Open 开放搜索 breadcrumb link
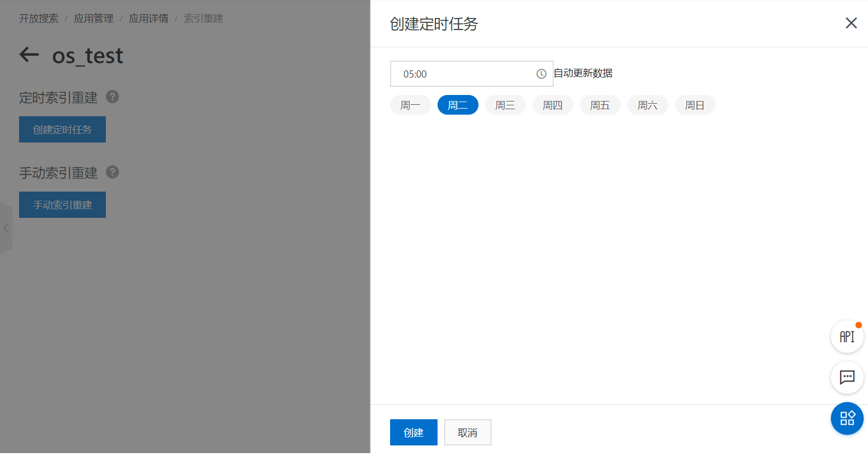 (39, 19)
